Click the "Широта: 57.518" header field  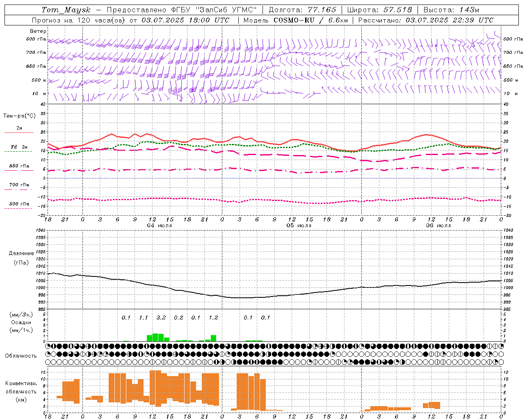click(379, 10)
